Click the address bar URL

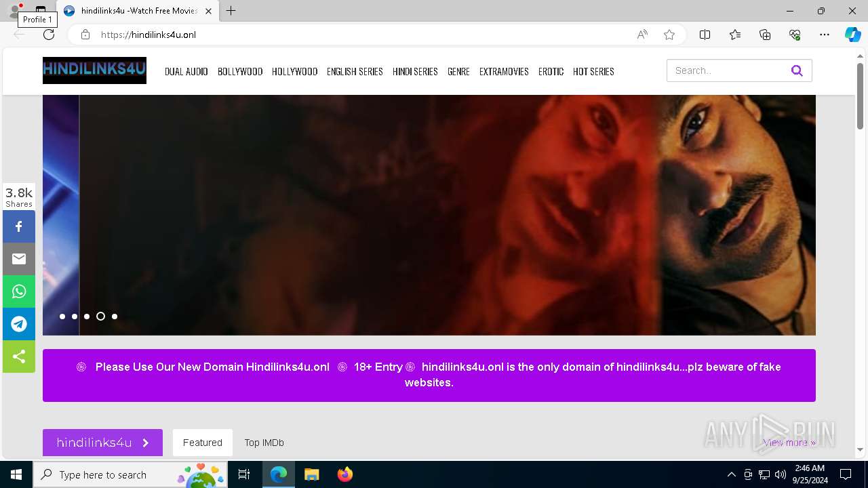click(149, 35)
